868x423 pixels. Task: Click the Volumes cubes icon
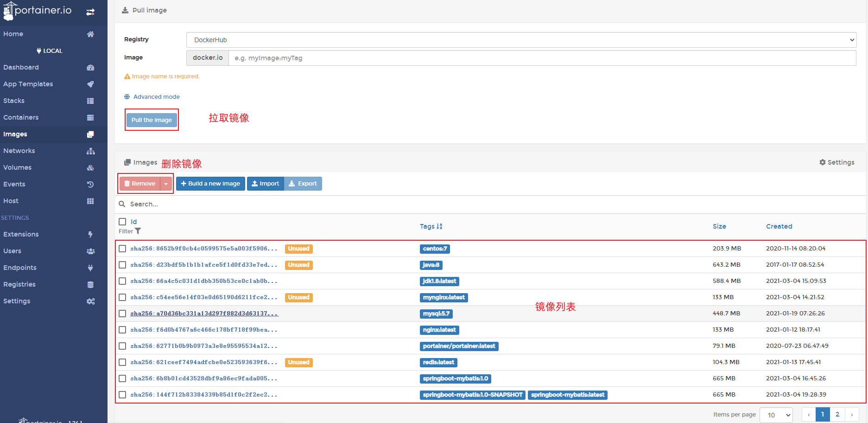90,167
